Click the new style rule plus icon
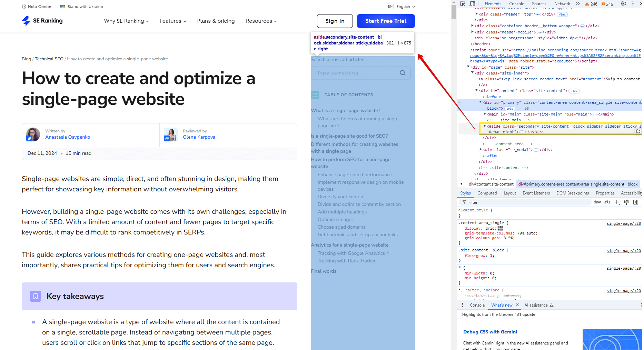Screen dimensions: 644x350 pos(617,202)
